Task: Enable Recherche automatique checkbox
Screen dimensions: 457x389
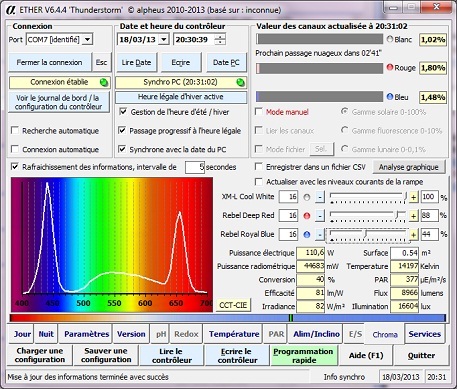Action: coord(15,130)
